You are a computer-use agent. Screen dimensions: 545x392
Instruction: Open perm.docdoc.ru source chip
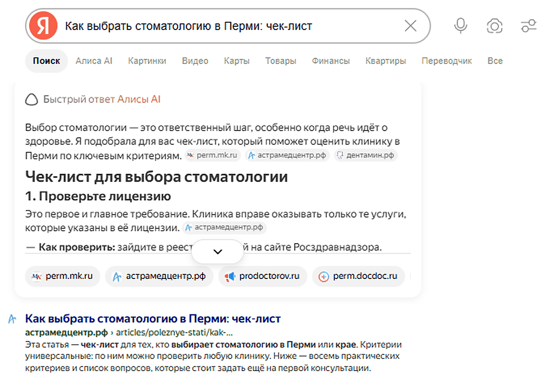pyautogui.click(x=359, y=276)
